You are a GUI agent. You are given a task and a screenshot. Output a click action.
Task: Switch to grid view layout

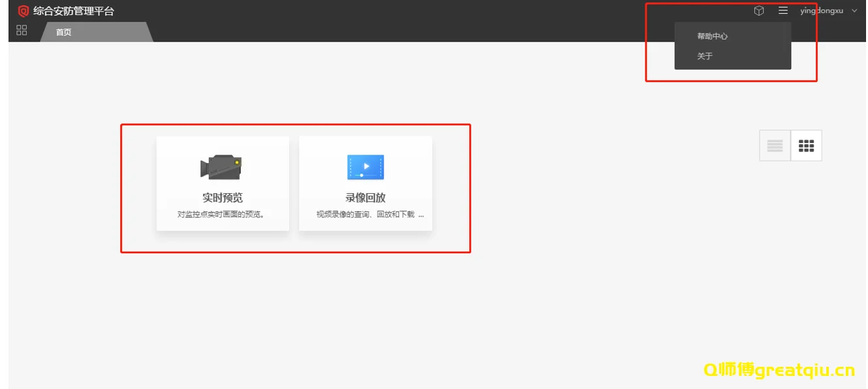pos(807,145)
